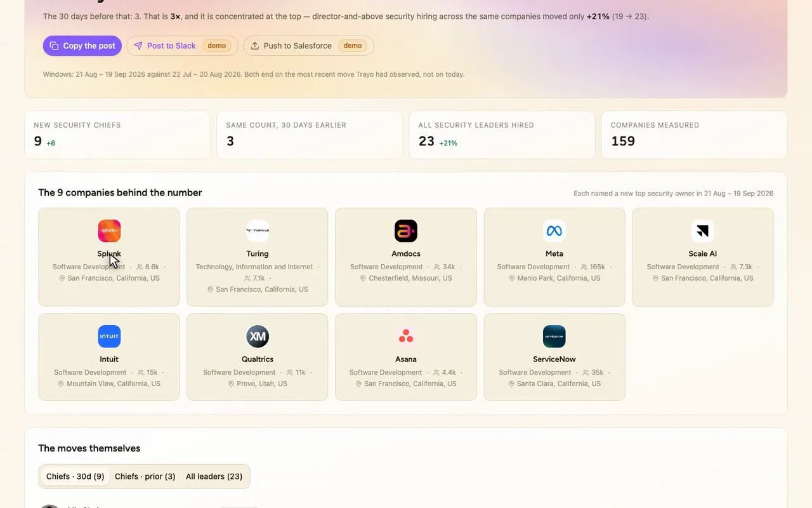This screenshot has height=508, width=812.
Task: Click the Push to Salesforce button
Action: click(308, 46)
